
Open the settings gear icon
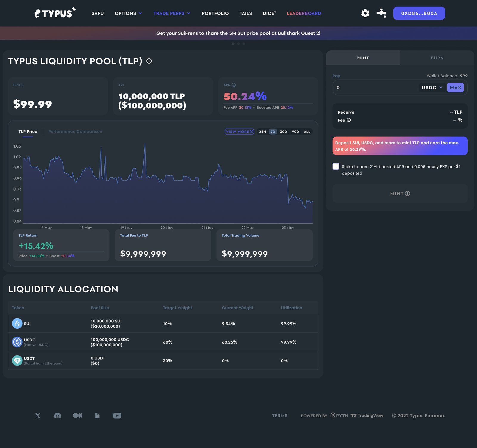[365, 13]
